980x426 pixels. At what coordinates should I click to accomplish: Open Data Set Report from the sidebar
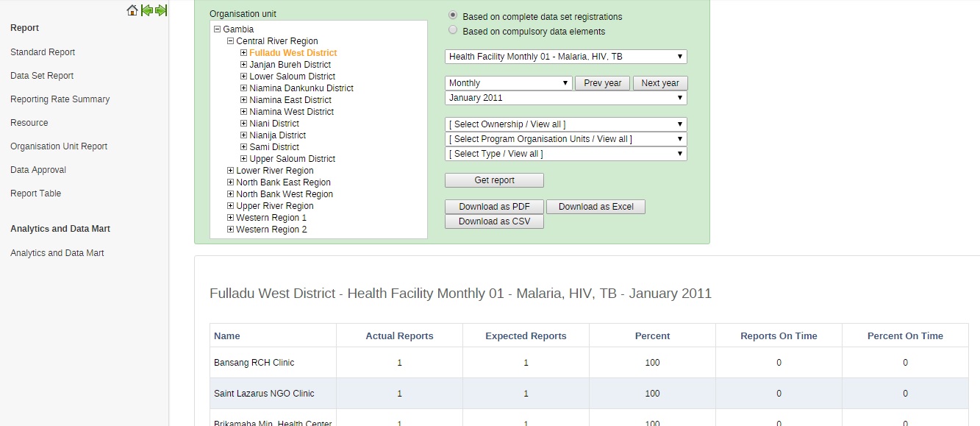42,76
